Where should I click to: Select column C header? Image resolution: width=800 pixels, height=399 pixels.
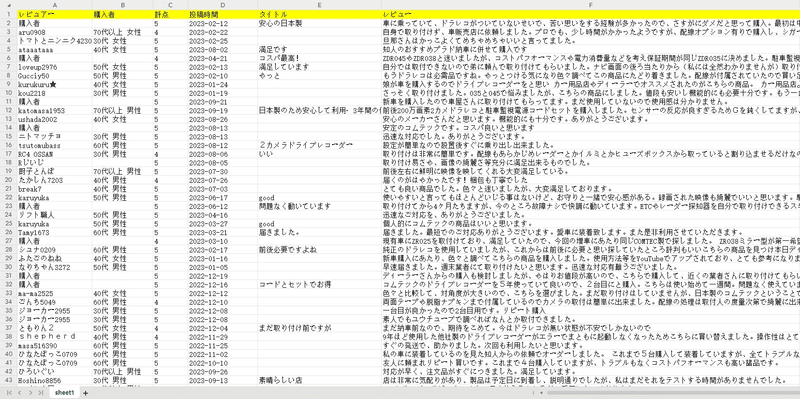pos(170,5)
